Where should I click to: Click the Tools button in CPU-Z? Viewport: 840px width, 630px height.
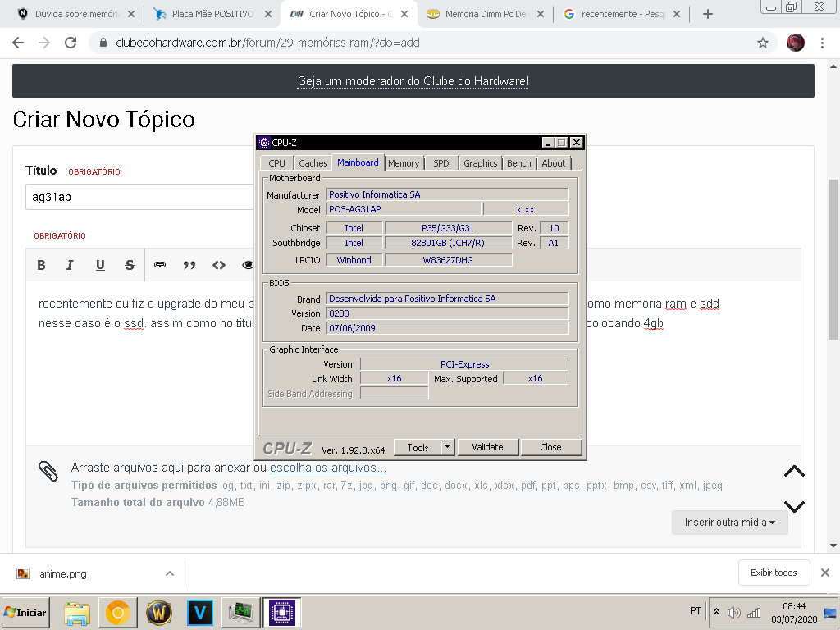418,447
